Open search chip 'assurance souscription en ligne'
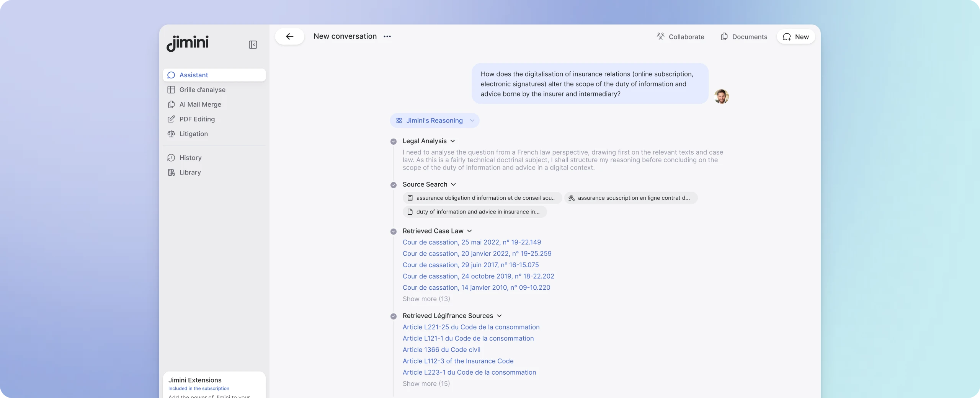This screenshot has height=398, width=980. (630, 198)
